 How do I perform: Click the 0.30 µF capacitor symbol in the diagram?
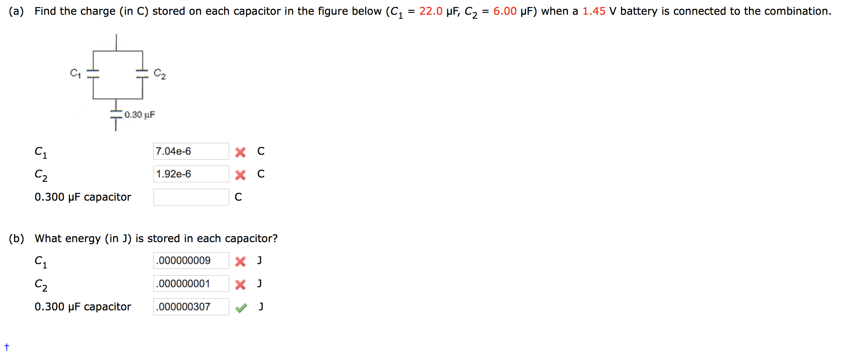tap(115, 114)
